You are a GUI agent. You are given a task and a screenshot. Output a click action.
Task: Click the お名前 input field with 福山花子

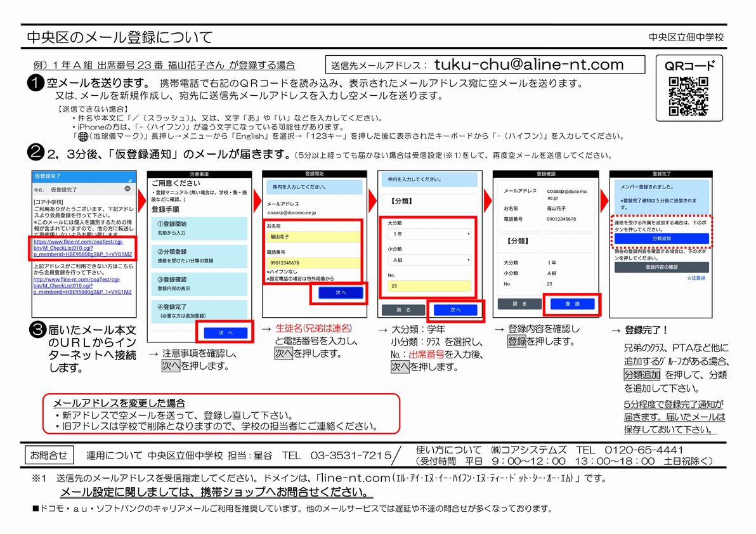point(313,237)
